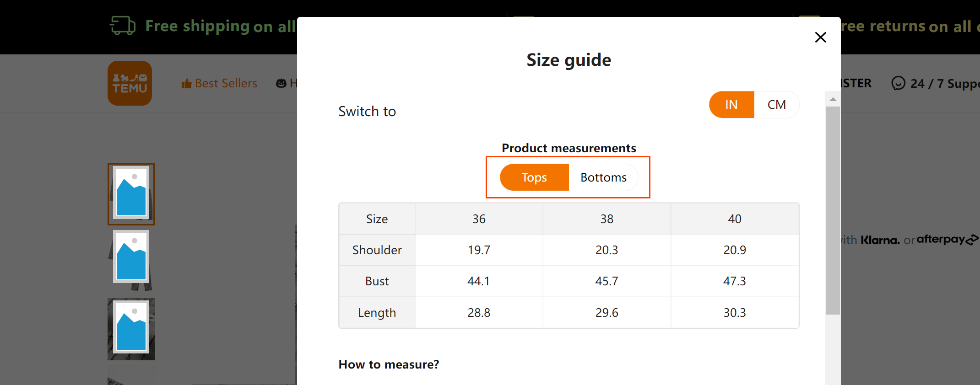980x385 pixels.
Task: Select the second product thumbnail
Action: tap(131, 258)
